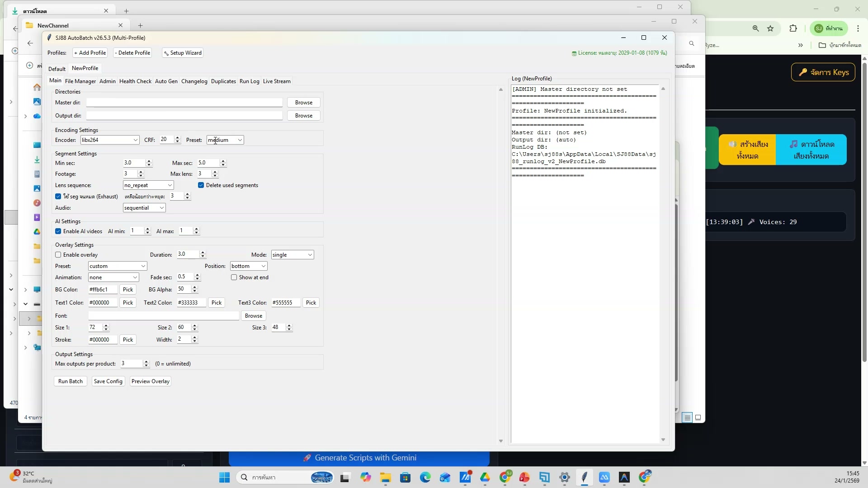Enable the overlay checkbox
Viewport: 868px width, 488px height.
58,255
